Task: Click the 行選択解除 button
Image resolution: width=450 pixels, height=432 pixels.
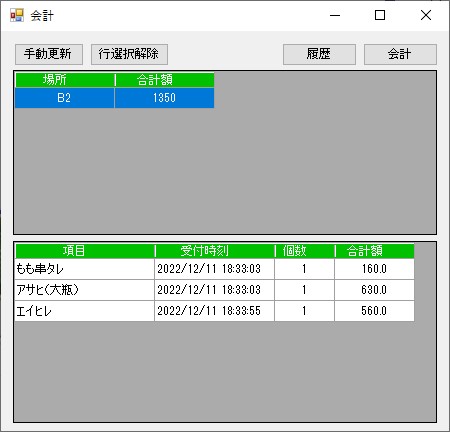Action: coord(129,54)
